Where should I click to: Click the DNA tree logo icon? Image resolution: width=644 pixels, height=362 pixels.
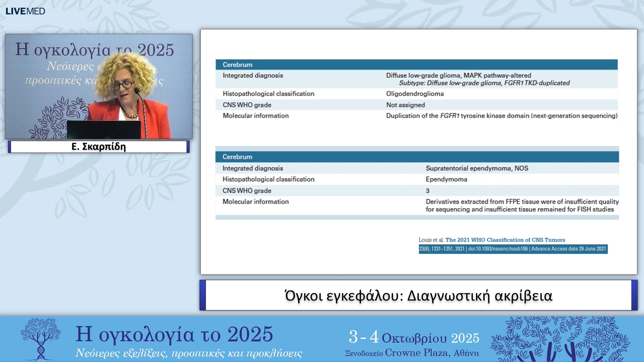[41, 339]
